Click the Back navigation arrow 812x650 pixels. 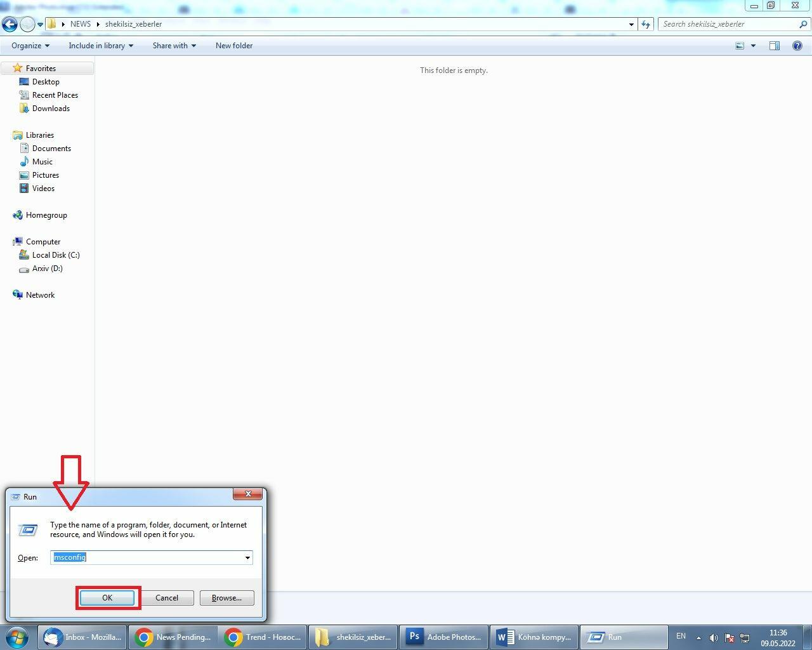10,24
